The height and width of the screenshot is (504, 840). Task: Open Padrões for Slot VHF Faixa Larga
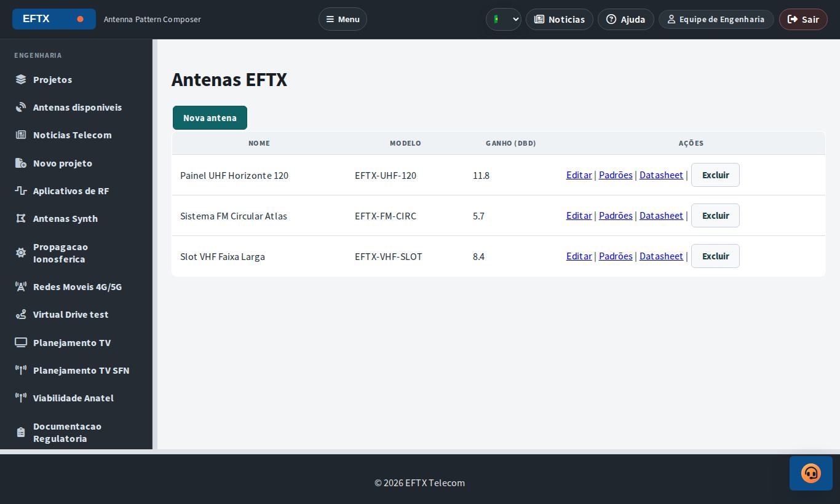[x=616, y=256]
